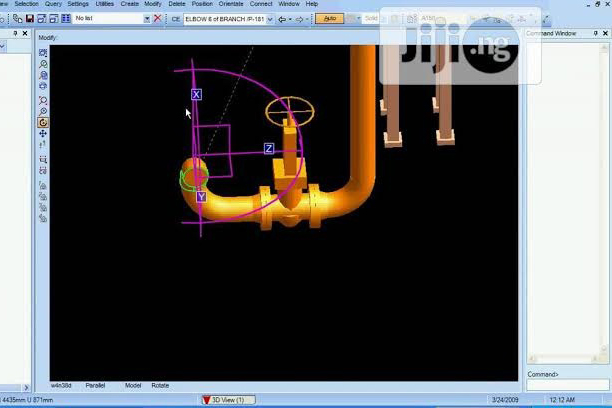This screenshot has height=408, width=612.
Task: Click the '12:12 AM' time in the status bar
Action: click(x=562, y=400)
